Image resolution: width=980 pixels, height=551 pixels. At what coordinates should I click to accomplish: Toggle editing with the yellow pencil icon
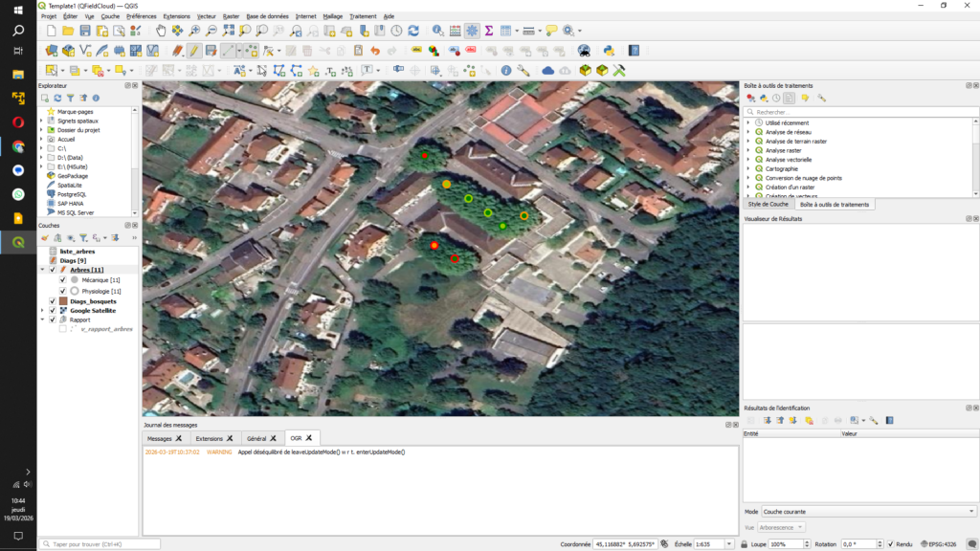[x=194, y=51]
